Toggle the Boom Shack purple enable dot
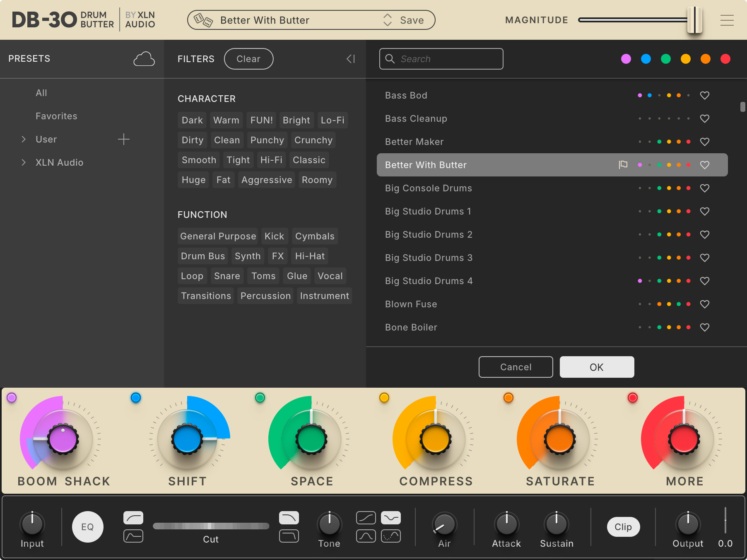The height and width of the screenshot is (560, 747). click(x=12, y=398)
